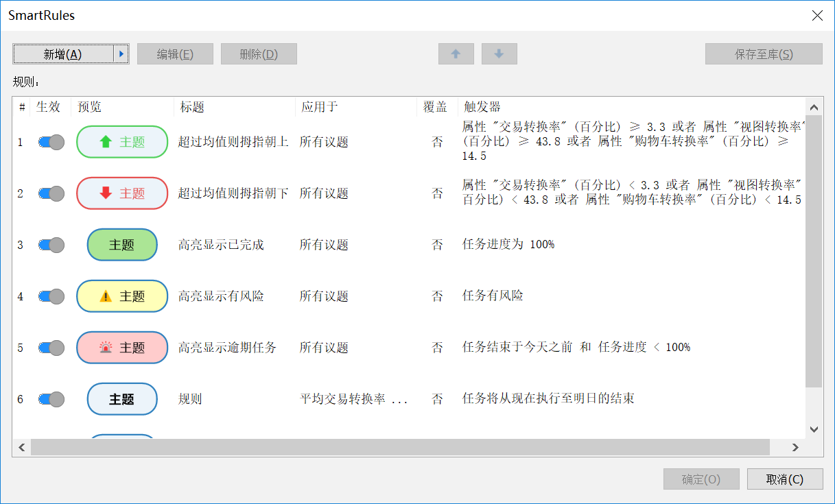Toggle rule 1 active switch

[x=51, y=142]
